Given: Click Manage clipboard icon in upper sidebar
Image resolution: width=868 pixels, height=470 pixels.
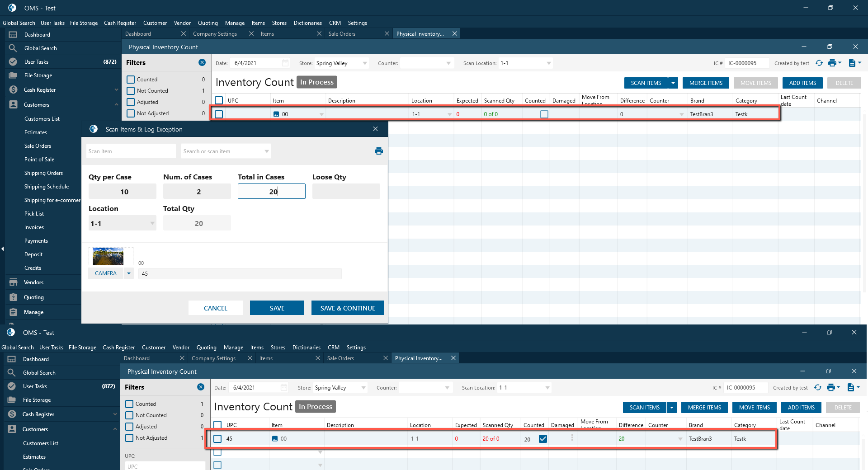Looking at the screenshot, I should 13,312.
